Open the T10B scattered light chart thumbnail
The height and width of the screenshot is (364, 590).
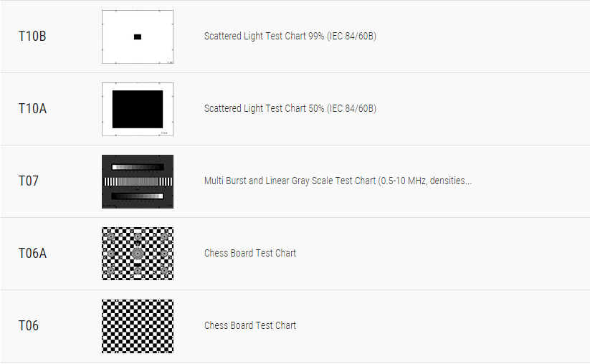click(138, 37)
